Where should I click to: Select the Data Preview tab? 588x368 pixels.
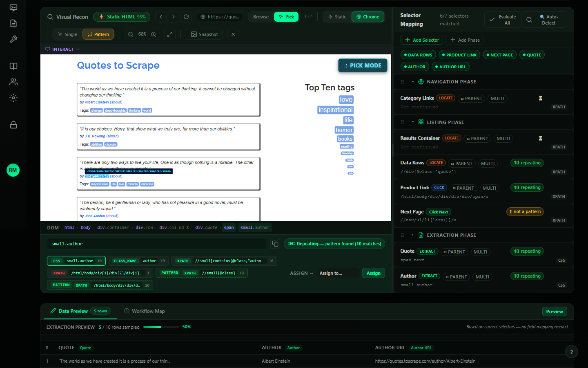click(80, 311)
